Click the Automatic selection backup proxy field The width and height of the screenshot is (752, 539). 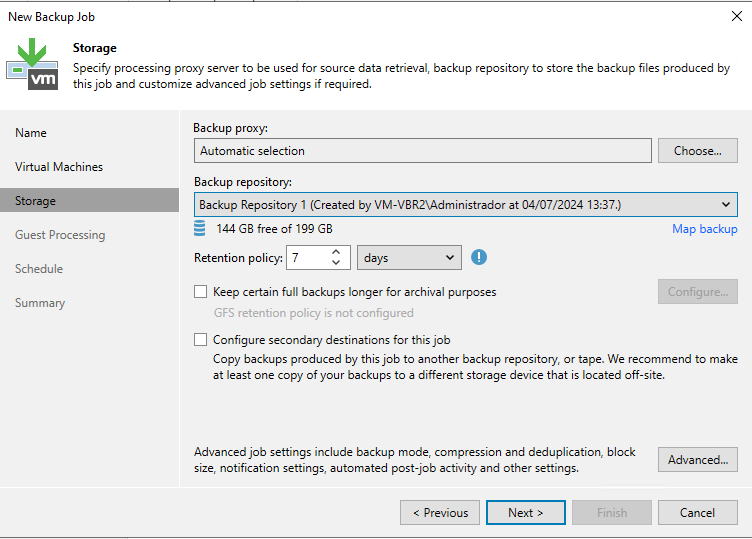423,151
